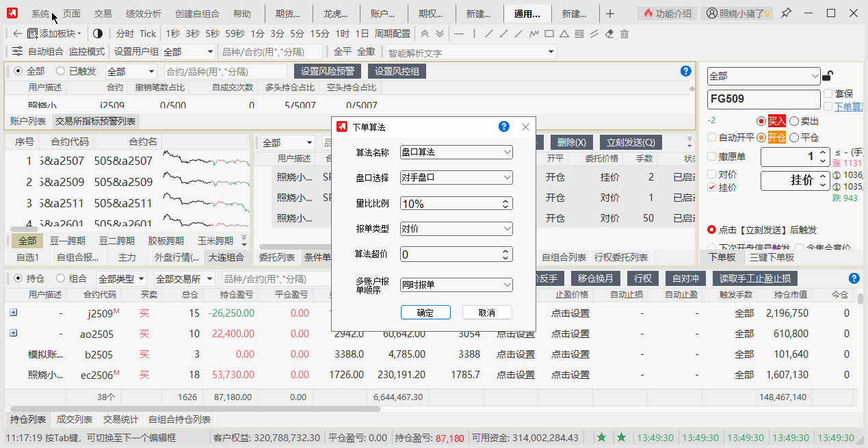Screen dimensions: 868x448
Task: Open the 设置用户组 全部 dropdown
Action: [x=189, y=52]
